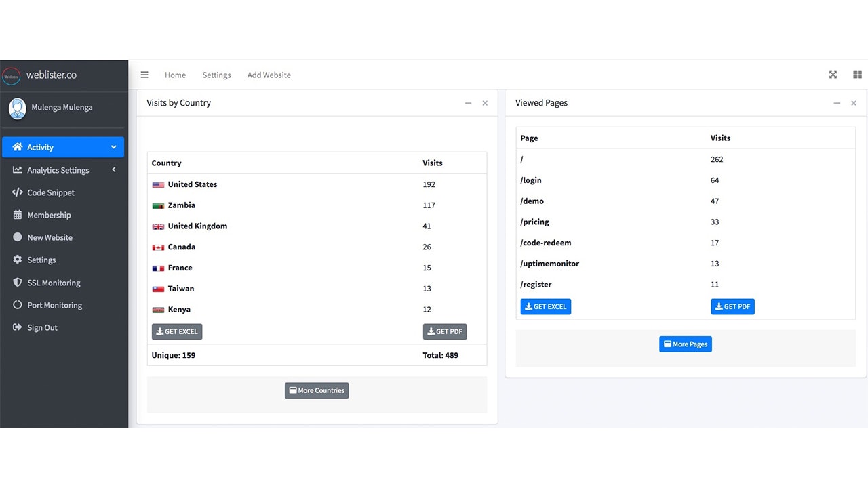The width and height of the screenshot is (868, 488).
Task: Open the grid layout icon
Action: point(857,75)
